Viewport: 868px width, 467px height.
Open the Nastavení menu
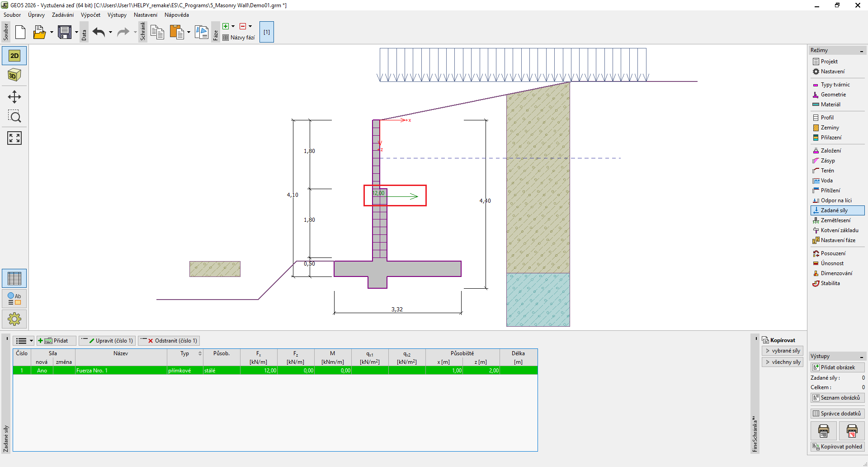pyautogui.click(x=145, y=15)
